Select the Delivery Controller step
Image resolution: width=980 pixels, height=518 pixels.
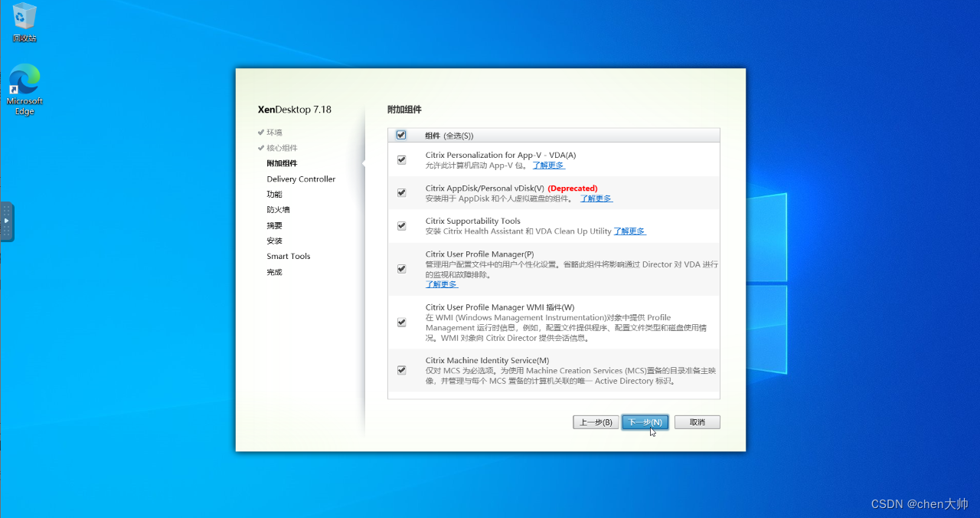point(301,179)
